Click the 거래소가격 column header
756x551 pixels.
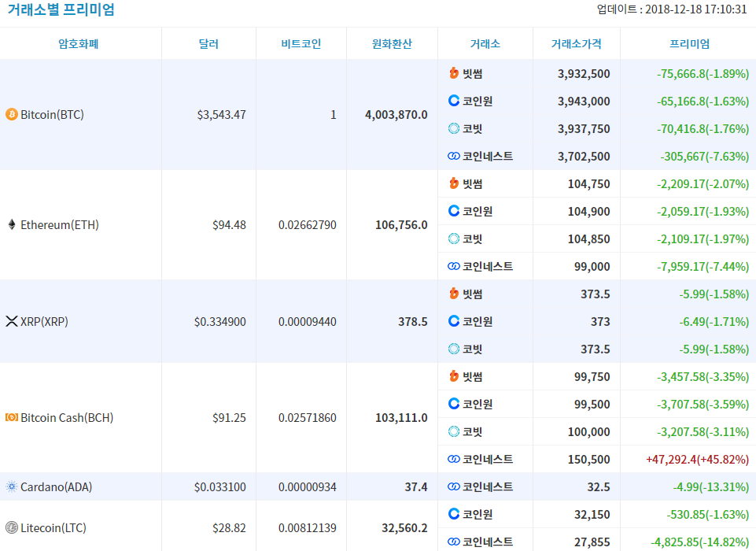point(577,44)
